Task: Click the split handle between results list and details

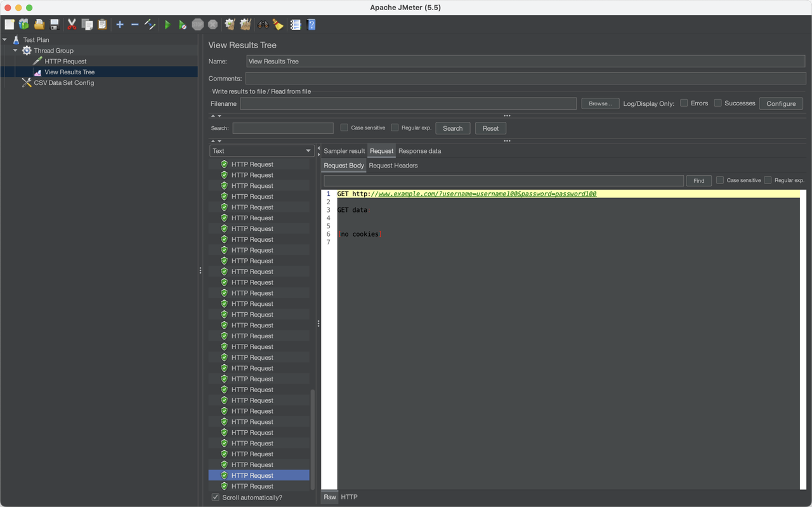Action: pyautogui.click(x=318, y=324)
